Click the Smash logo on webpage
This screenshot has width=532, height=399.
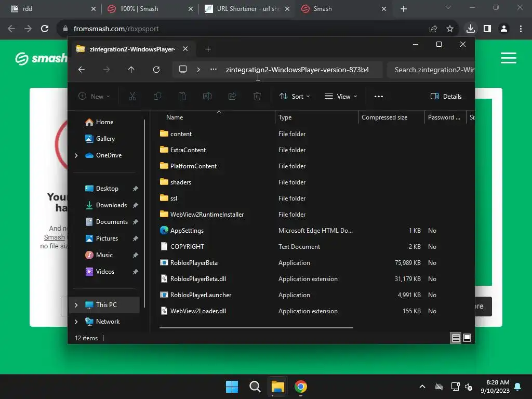point(41,58)
